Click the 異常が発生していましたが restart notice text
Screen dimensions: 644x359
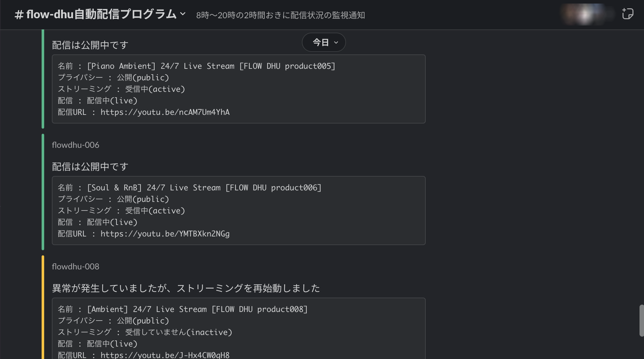click(x=186, y=288)
